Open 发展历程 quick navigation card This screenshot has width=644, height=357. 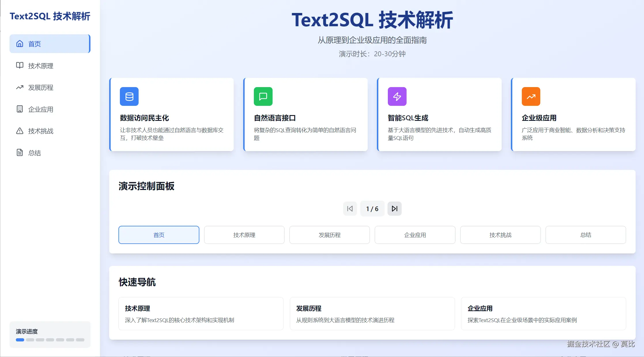coord(372,313)
